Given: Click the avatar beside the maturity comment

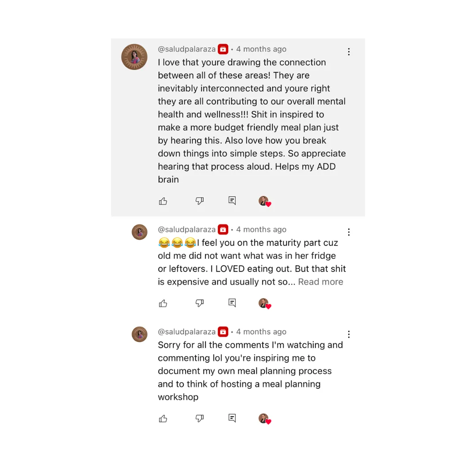Looking at the screenshot, I should [x=140, y=232].
